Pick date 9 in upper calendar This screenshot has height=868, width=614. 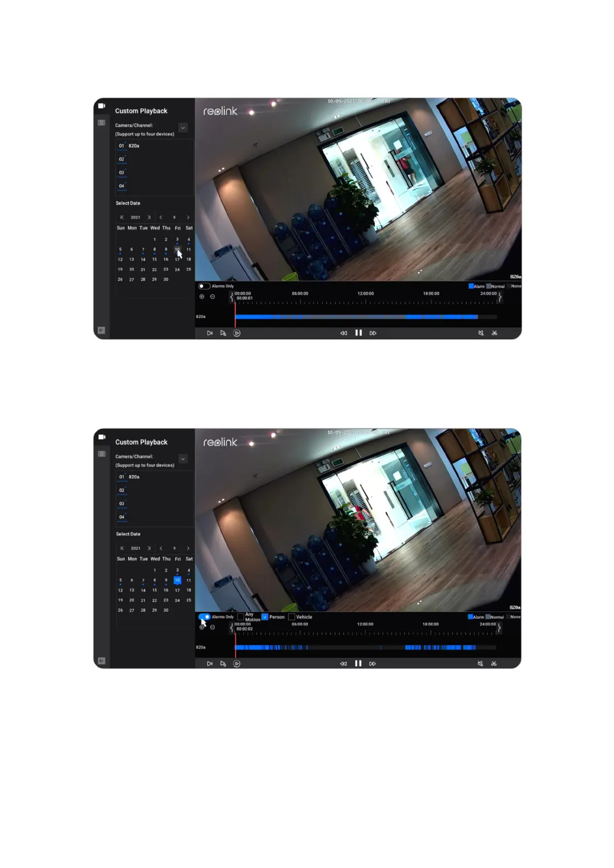point(166,249)
